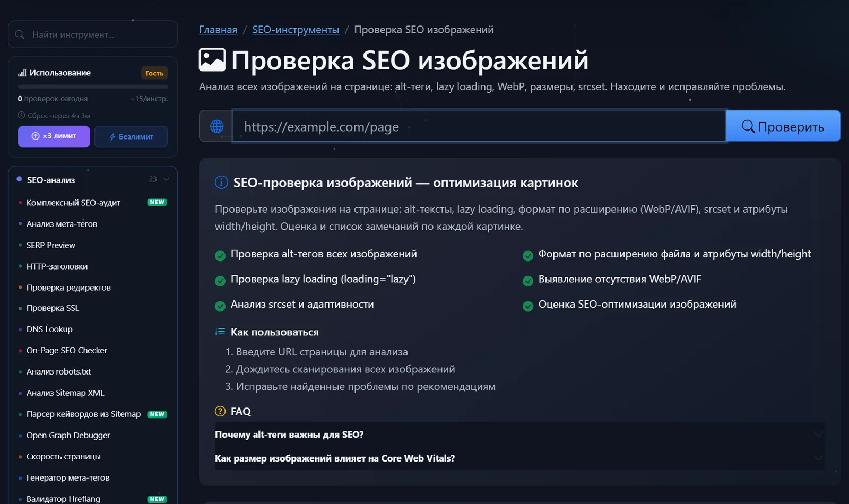The image size is (849, 504).
Task: Click NEW badge on Парсер кейвордов из Sitemap
Action: coord(157,414)
